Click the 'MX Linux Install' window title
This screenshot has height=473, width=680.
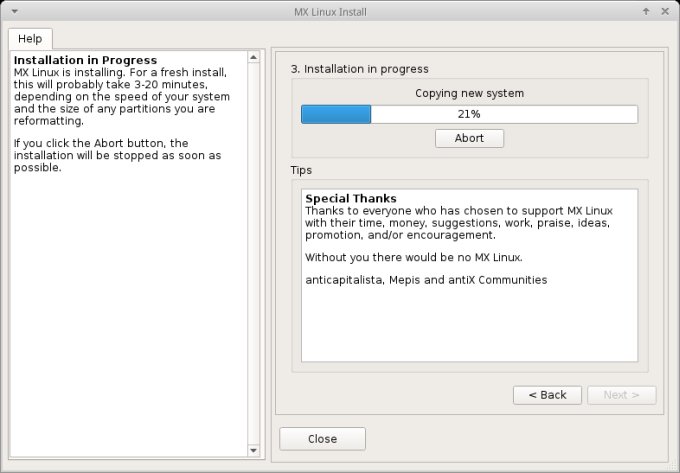pyautogui.click(x=339, y=10)
